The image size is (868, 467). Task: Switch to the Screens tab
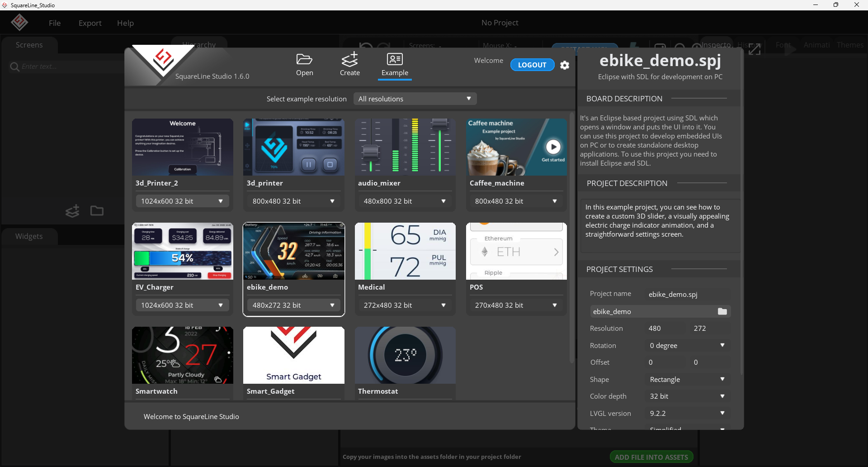click(29, 45)
